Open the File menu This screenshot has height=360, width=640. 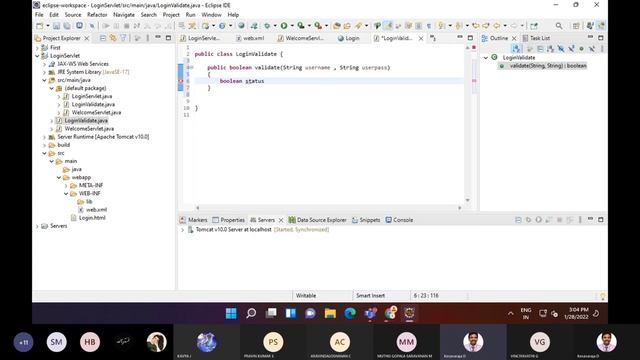[x=39, y=15]
